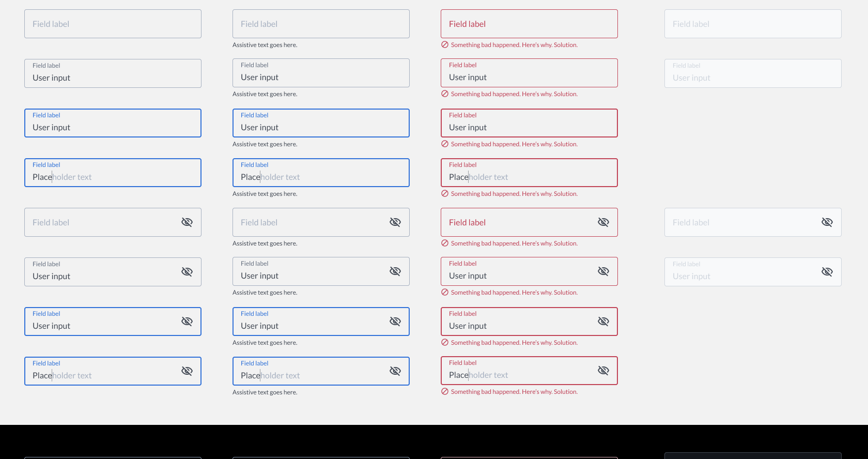The width and height of the screenshot is (868, 459).
Task: Click eye icon in gray empty field without assistive text
Action: point(187,222)
